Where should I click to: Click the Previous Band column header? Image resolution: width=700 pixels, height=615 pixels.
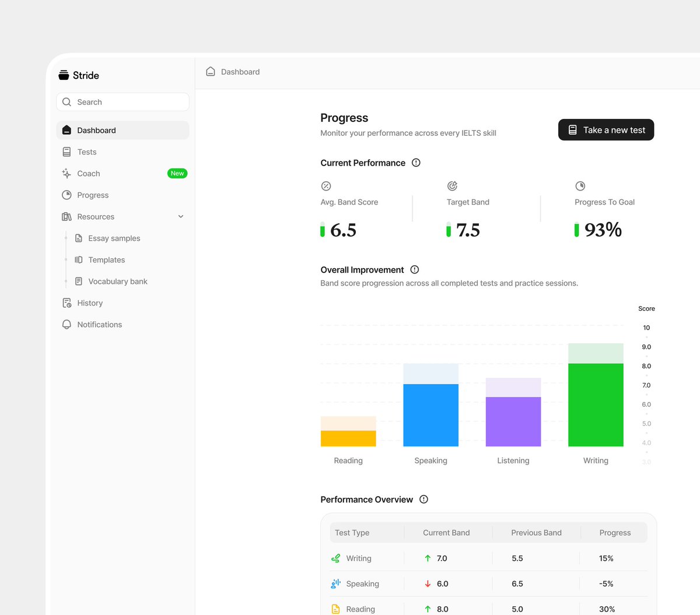(536, 532)
